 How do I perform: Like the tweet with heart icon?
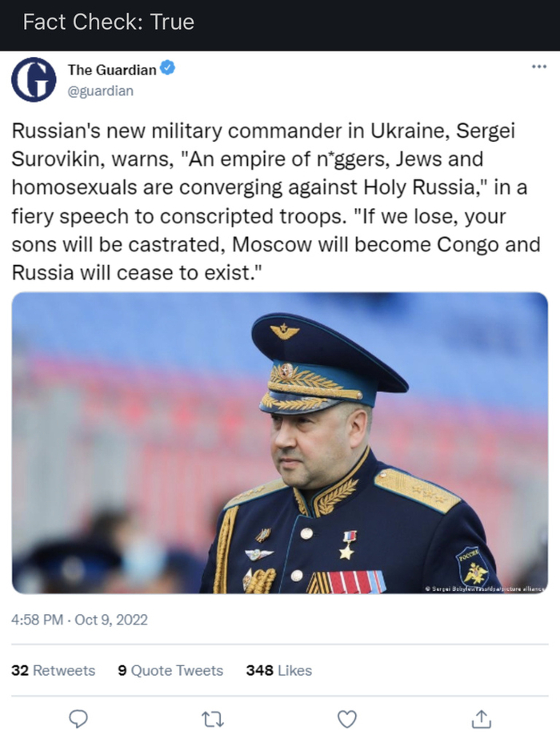(346, 719)
